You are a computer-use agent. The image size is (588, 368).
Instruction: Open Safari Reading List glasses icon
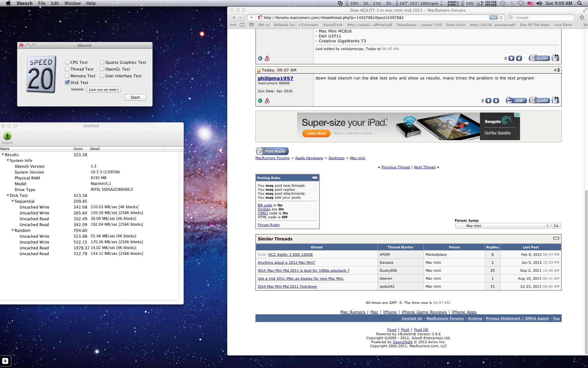pyautogui.click(x=233, y=25)
